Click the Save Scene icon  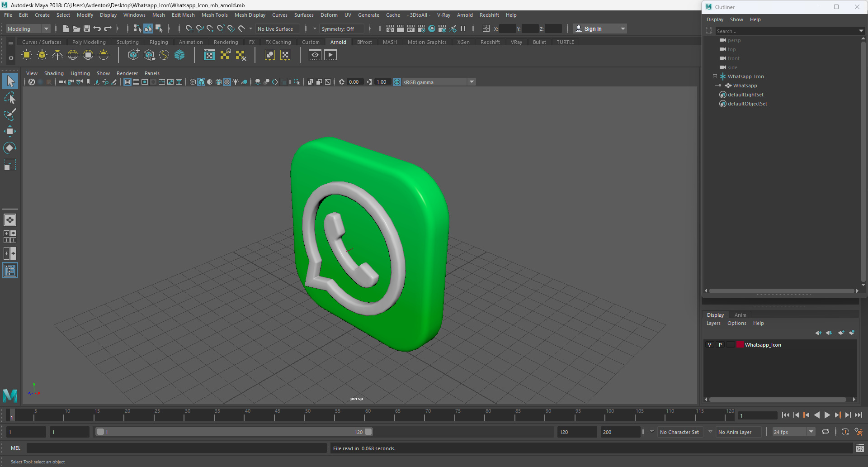pos(87,29)
